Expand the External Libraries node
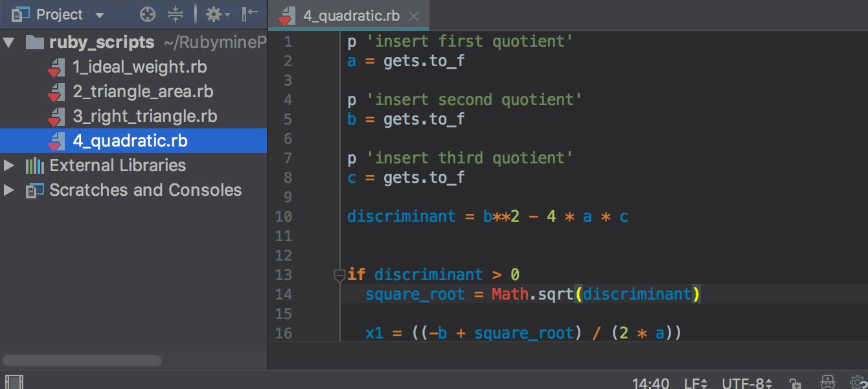The width and height of the screenshot is (868, 389). click(x=9, y=166)
